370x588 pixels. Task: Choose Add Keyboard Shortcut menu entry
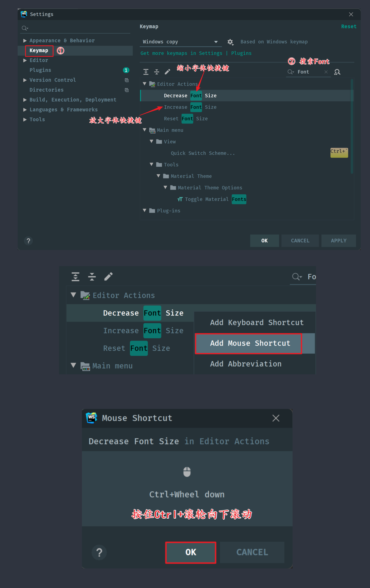[257, 323]
